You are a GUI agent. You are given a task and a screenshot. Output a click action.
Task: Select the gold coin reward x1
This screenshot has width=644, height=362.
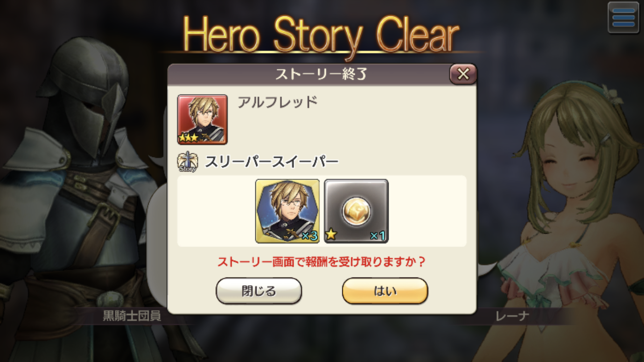(x=356, y=211)
